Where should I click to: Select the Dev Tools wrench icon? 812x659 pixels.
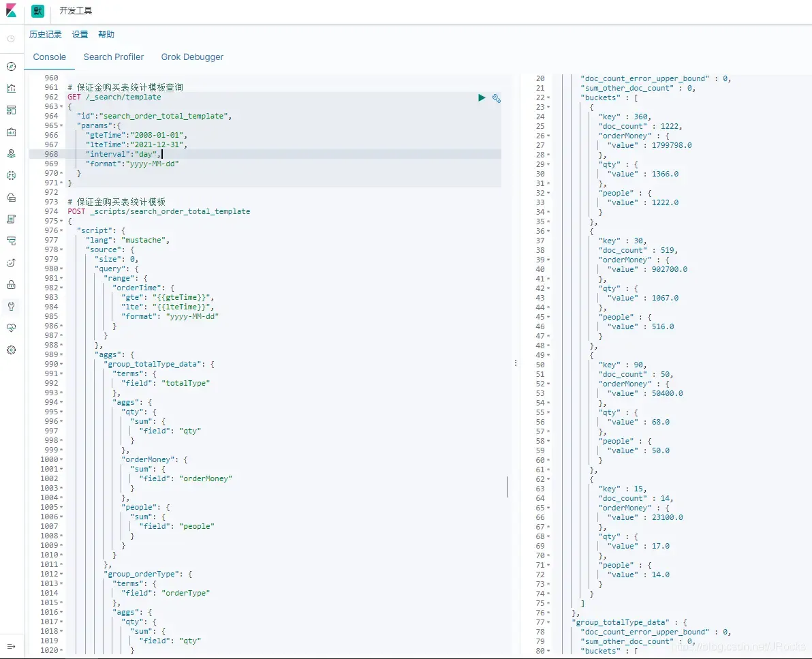[x=11, y=306]
